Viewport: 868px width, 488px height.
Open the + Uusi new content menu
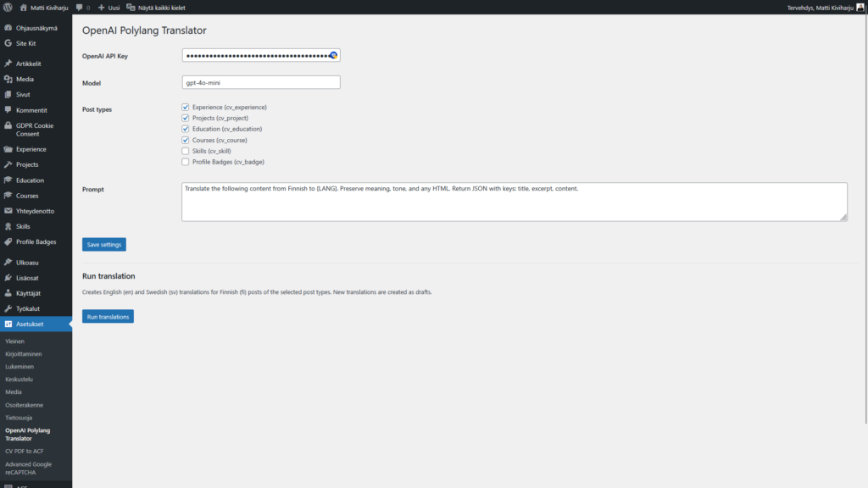click(x=108, y=7)
